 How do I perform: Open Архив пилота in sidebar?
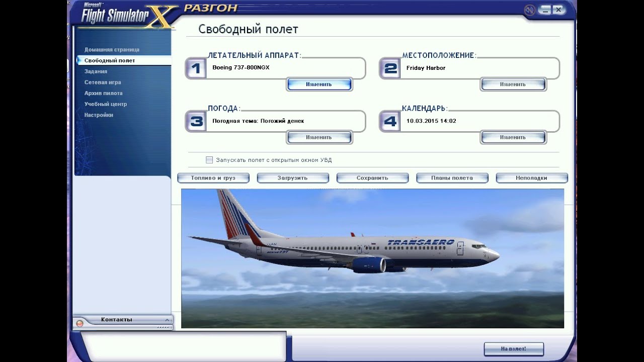point(103,93)
